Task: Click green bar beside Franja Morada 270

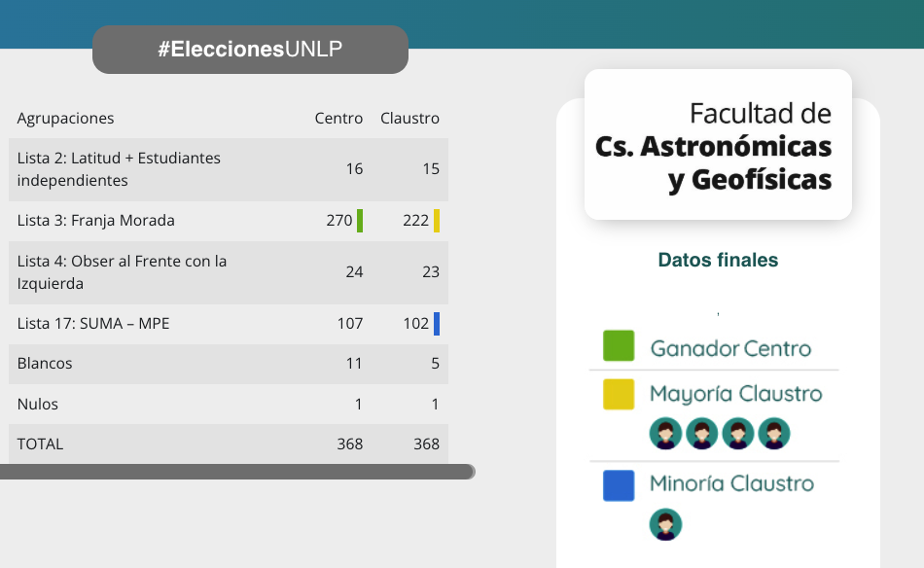Action: click(x=360, y=221)
